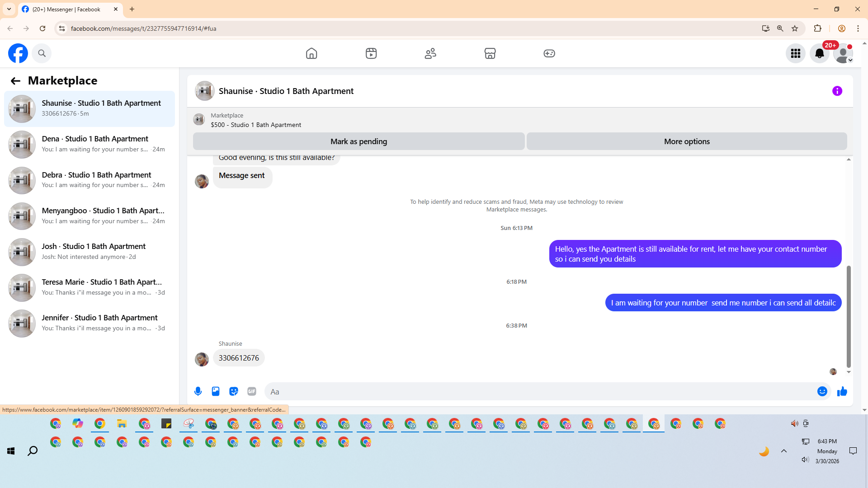The height and width of the screenshot is (488, 868).
Task: Open the emoji picker in the message box
Action: pos(822,392)
